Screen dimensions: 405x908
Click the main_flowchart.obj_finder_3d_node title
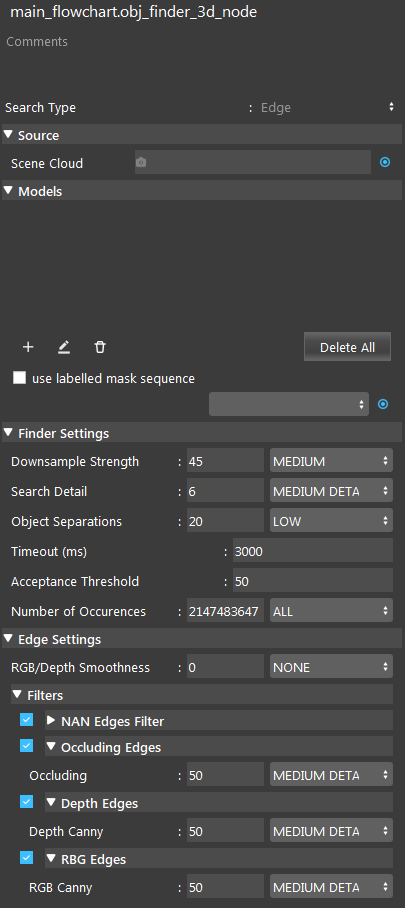[x=134, y=13]
